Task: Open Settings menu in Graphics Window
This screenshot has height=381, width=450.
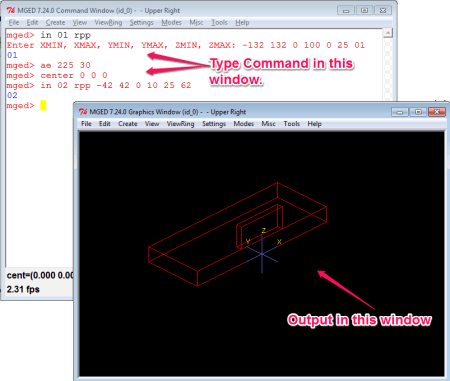Action: [214, 124]
